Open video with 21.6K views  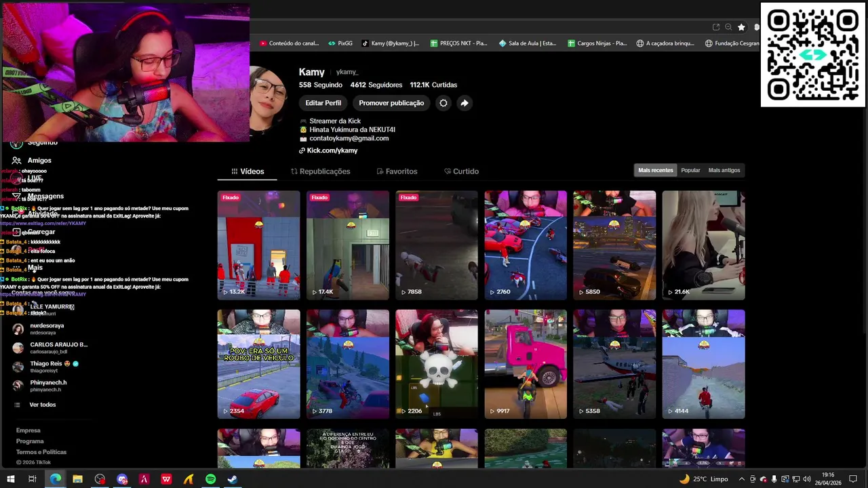point(703,245)
